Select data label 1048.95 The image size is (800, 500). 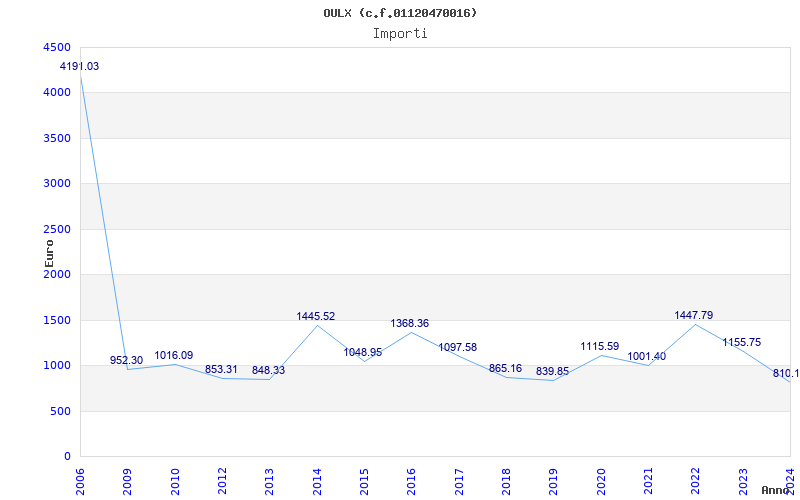point(363,353)
